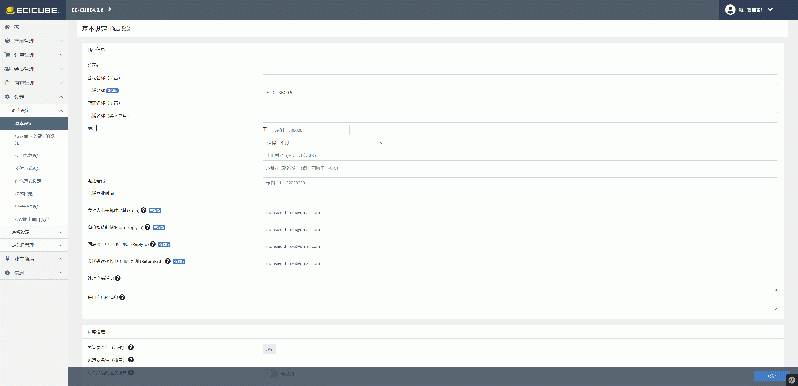The height and width of the screenshot is (386, 798).
Task: Open help icon beside first required email field
Action: click(x=144, y=210)
